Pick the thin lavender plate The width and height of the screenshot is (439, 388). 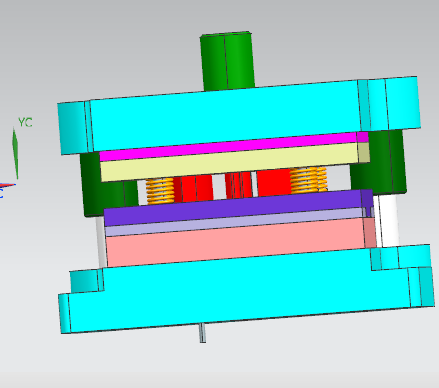(233, 222)
